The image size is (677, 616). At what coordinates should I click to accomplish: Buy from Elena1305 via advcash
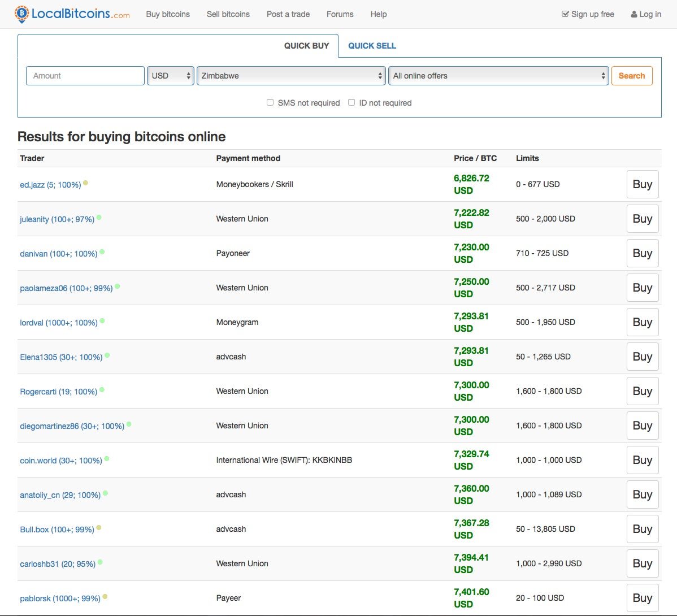pyautogui.click(x=643, y=357)
